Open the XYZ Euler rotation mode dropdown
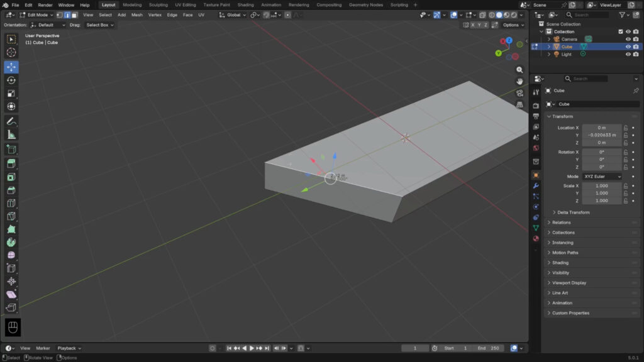644x362 pixels. 602,177
